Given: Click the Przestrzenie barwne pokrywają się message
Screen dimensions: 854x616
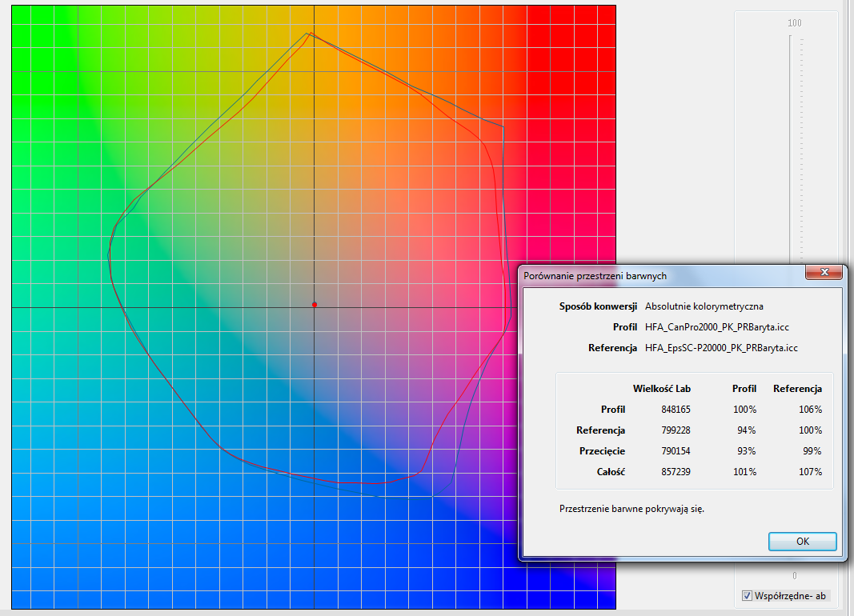Looking at the screenshot, I should coord(631,509).
